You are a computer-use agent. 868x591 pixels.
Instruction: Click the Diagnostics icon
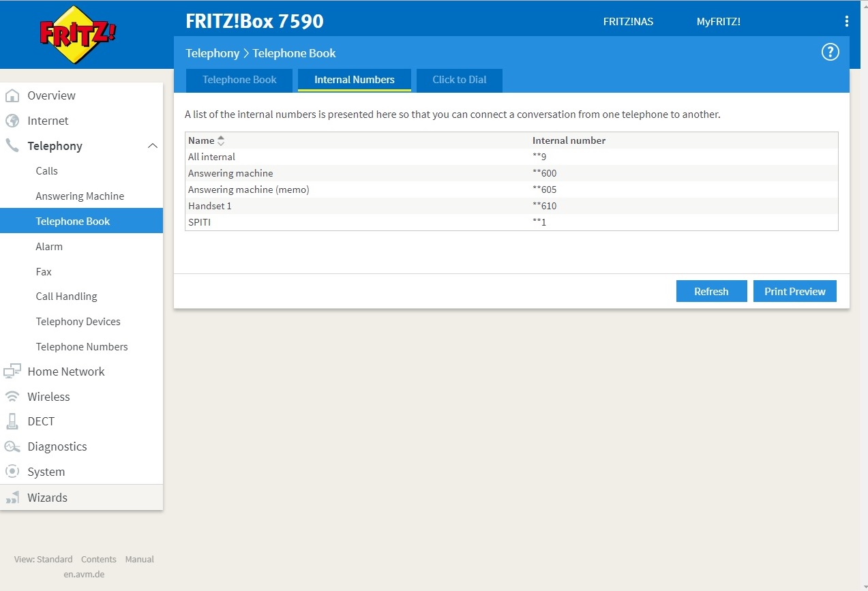(12, 446)
